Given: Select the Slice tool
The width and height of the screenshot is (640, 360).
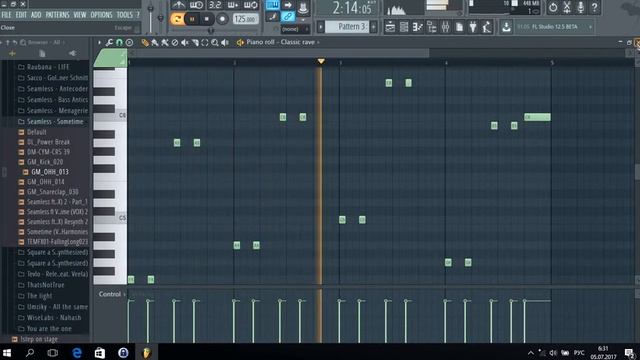Looking at the screenshot, I should click(195, 42).
